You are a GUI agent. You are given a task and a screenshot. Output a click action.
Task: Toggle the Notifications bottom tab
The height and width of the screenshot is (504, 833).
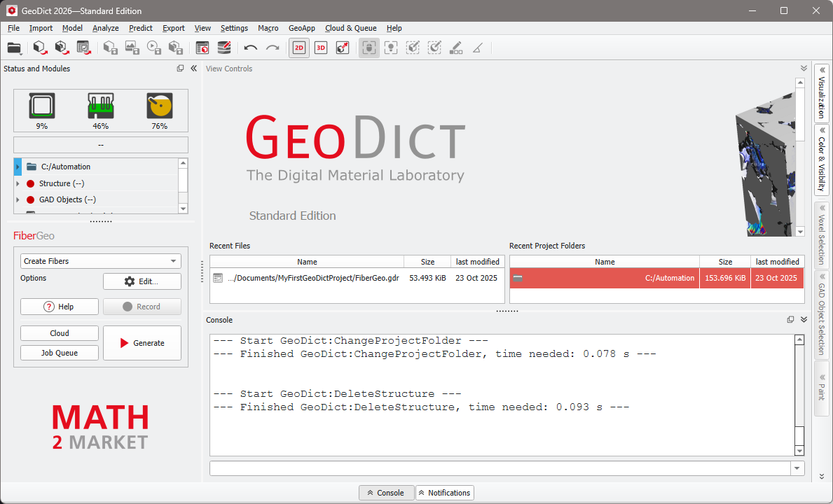pyautogui.click(x=445, y=493)
